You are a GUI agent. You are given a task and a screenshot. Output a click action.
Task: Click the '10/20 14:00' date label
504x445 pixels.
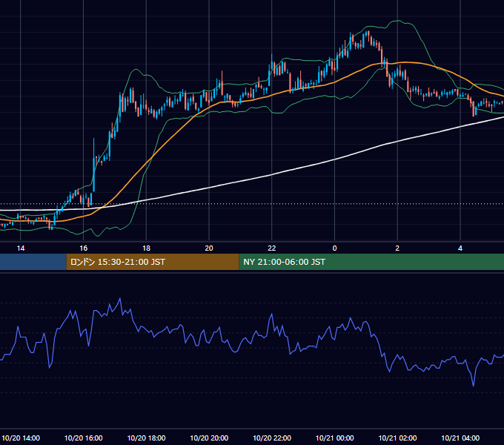(x=21, y=438)
